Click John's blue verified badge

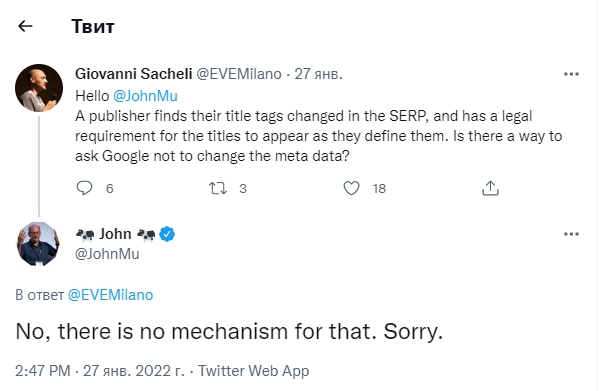tap(167, 234)
